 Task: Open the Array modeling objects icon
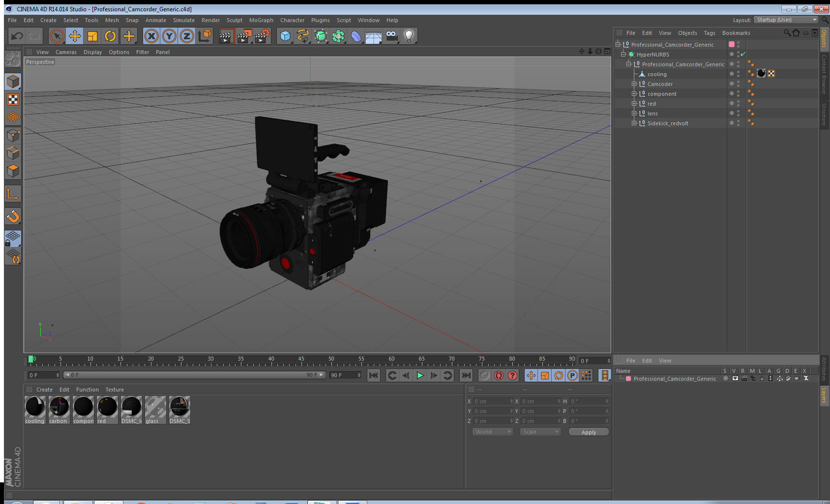(338, 36)
